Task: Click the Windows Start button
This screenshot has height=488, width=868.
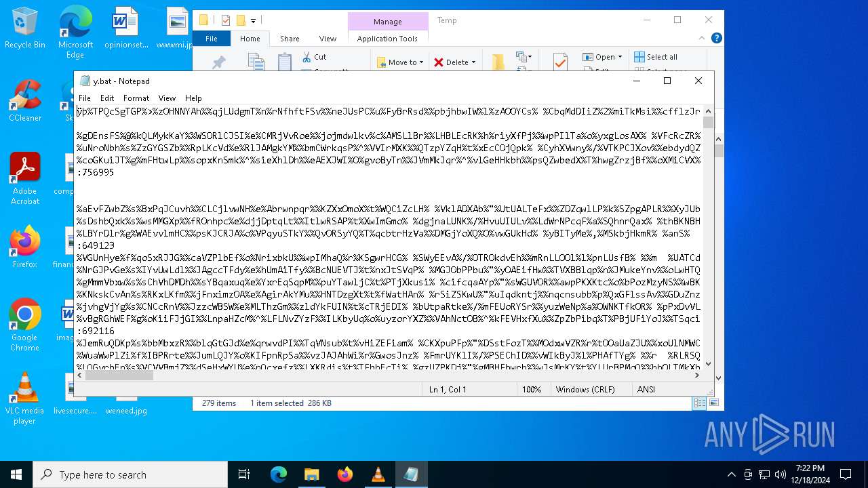Action: [x=16, y=474]
